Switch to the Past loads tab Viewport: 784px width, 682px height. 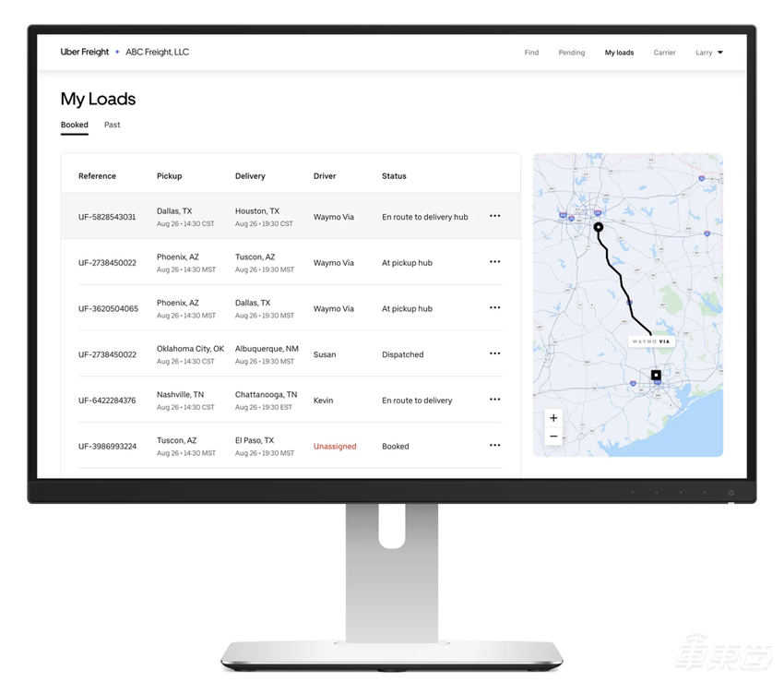point(112,125)
